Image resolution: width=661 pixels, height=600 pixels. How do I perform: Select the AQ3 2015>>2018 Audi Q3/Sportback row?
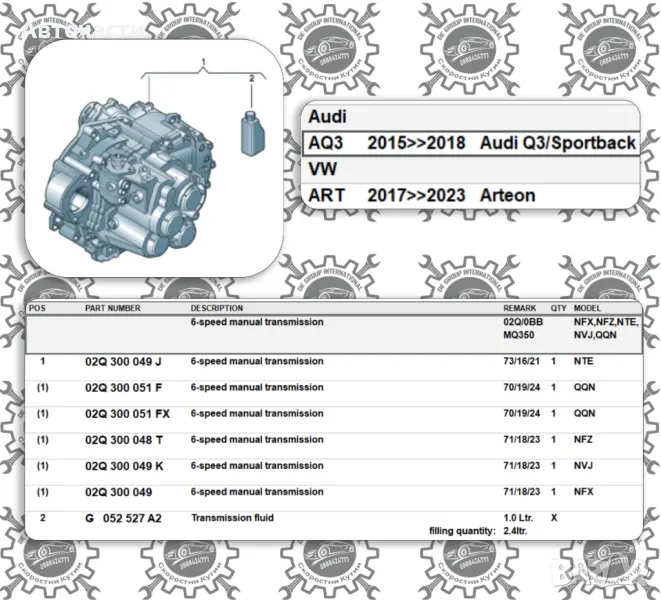tap(471, 143)
